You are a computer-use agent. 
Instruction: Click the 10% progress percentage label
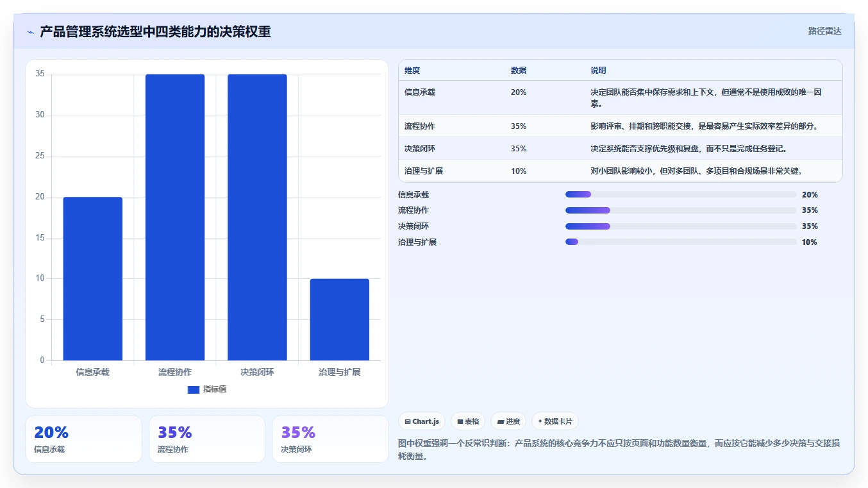810,242
